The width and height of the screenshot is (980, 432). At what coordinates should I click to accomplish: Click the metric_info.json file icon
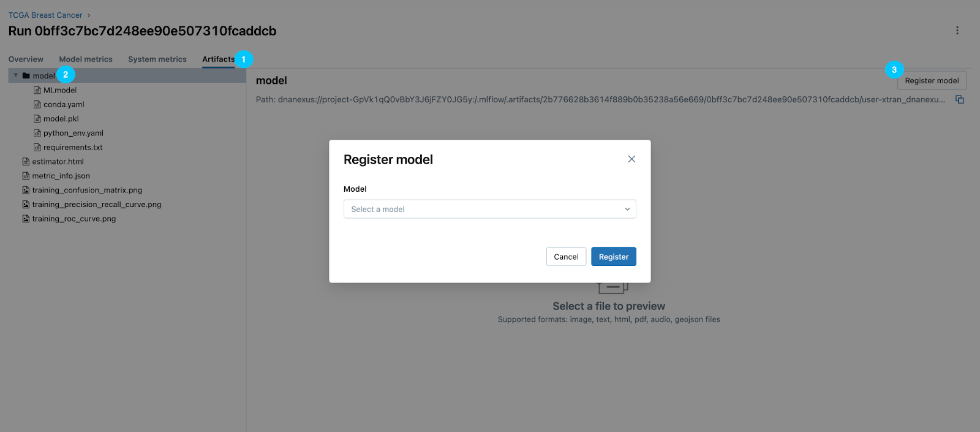tap(26, 176)
